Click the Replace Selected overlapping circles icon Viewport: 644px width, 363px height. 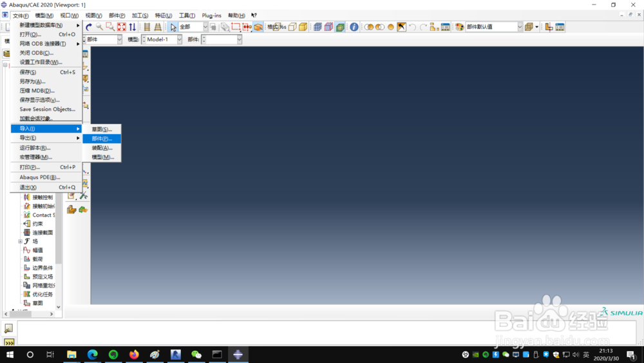coord(369,27)
